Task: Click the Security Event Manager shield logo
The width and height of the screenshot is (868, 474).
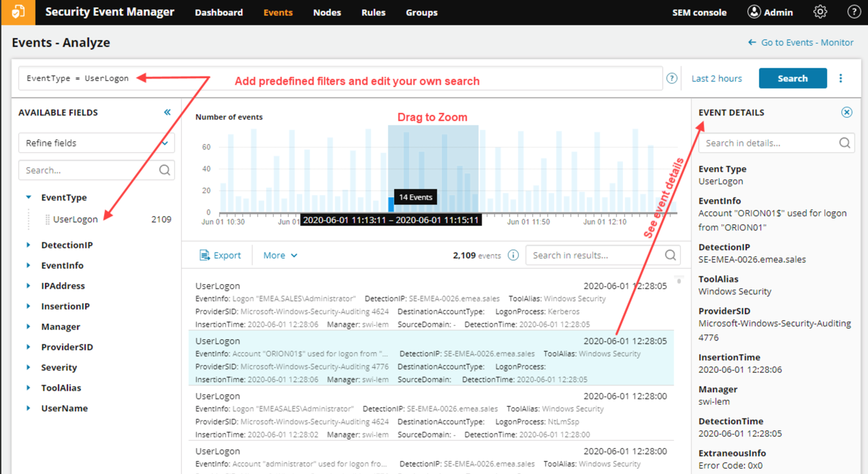Action: coord(18,12)
